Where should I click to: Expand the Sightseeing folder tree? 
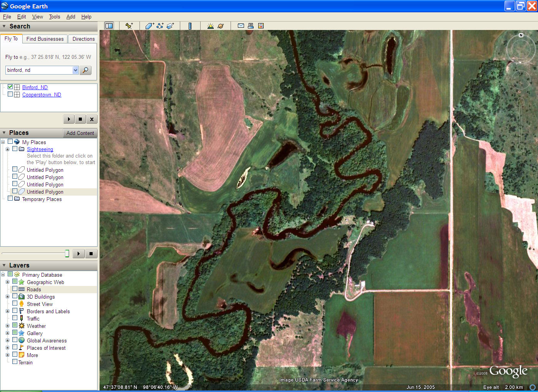click(x=7, y=149)
